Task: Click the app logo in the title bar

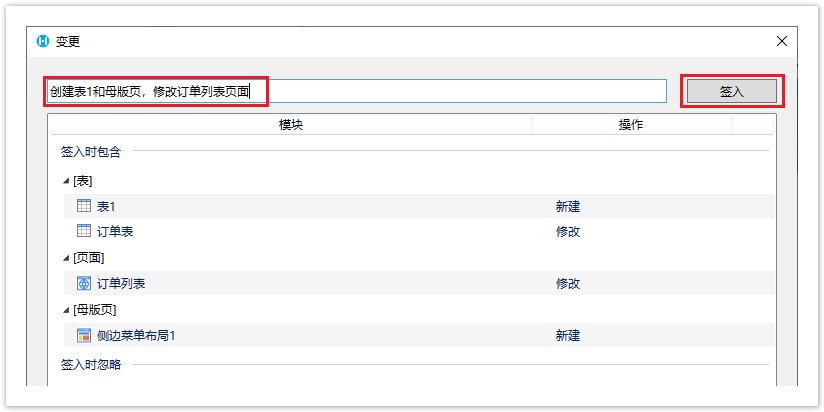Action: click(x=43, y=41)
